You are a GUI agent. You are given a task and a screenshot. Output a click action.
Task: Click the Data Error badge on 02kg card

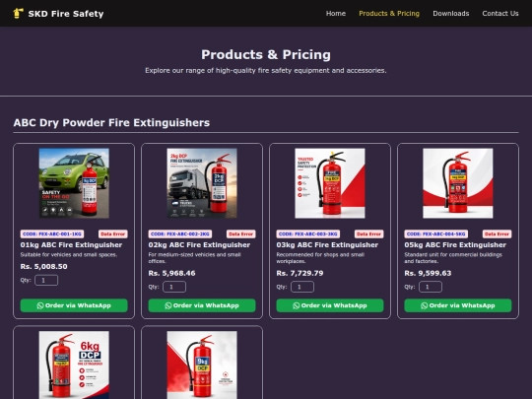coord(241,234)
